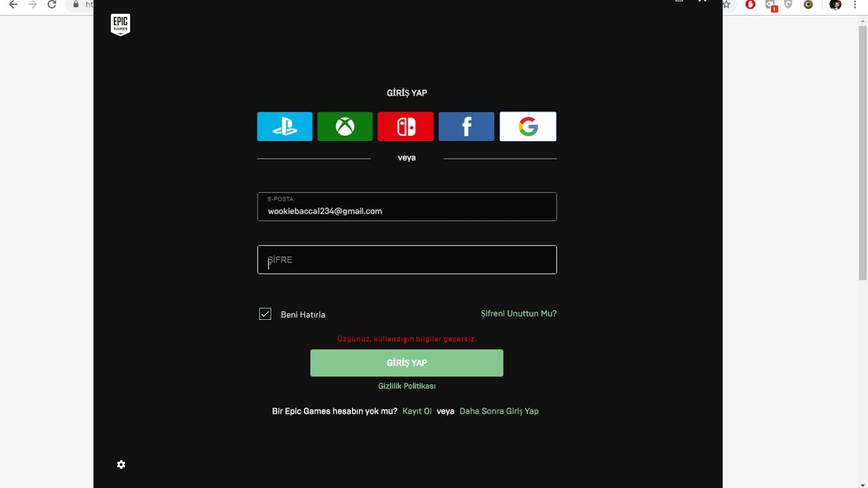The image size is (868, 488).
Task: Click the Beni Hatırla label text
Action: [303, 314]
